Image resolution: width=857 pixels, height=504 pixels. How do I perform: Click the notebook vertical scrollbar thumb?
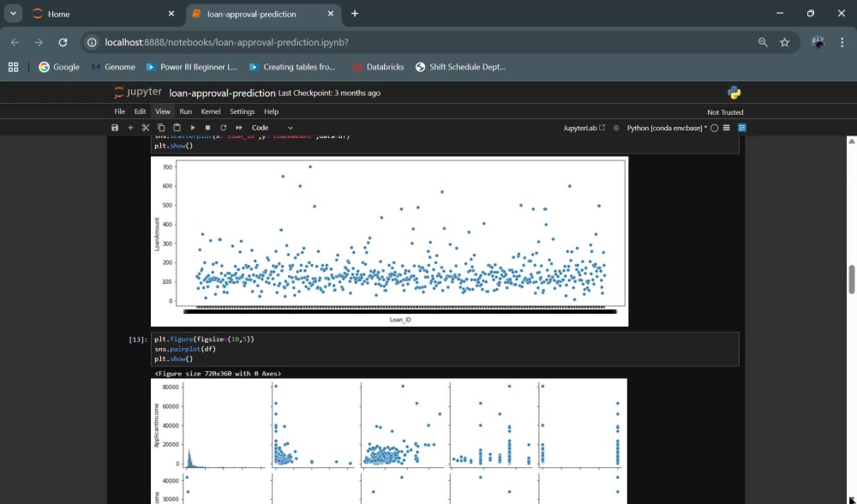[852, 279]
